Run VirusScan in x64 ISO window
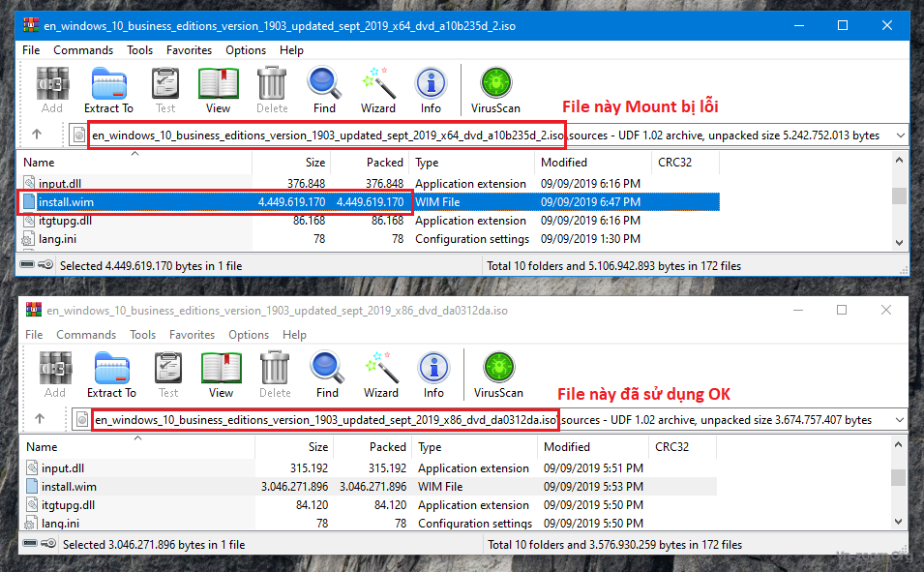Screen dimensions: 924x572 pyautogui.click(x=495, y=90)
